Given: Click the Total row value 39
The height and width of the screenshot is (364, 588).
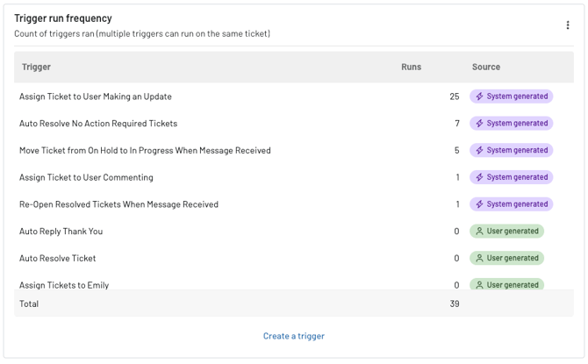Looking at the screenshot, I should 455,303.
